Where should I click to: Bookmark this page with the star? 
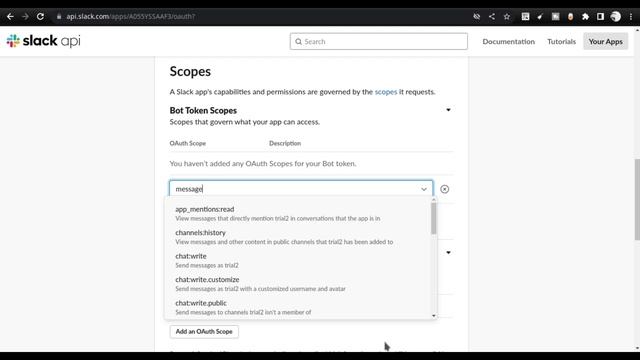tap(507, 17)
